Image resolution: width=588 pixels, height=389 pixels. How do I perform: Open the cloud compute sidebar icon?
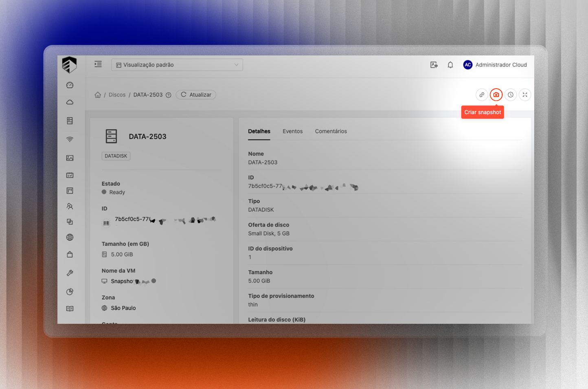pos(70,102)
